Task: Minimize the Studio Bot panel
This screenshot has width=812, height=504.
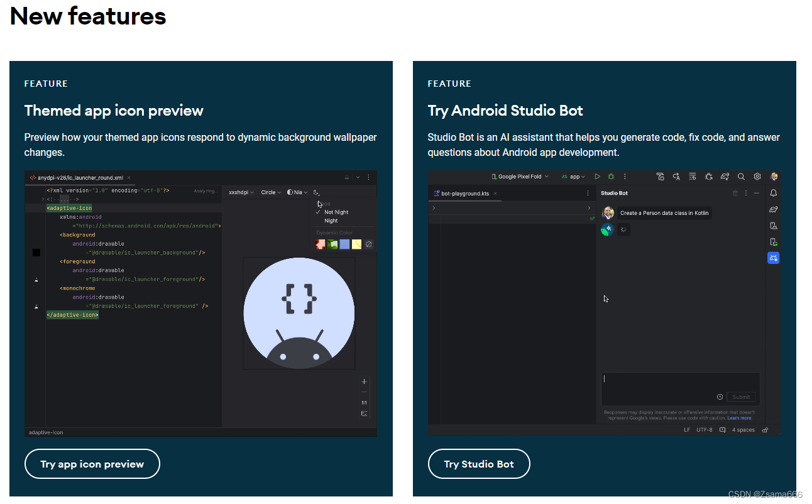Action: [x=757, y=193]
